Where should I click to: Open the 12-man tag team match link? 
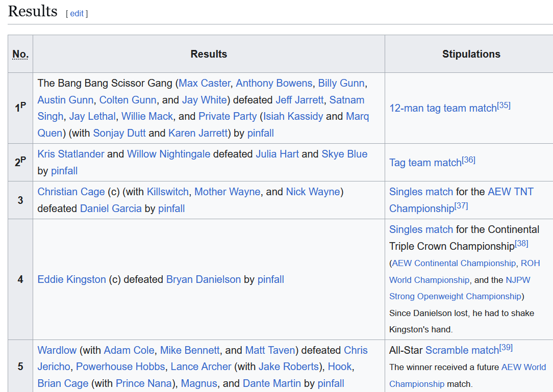click(x=443, y=108)
